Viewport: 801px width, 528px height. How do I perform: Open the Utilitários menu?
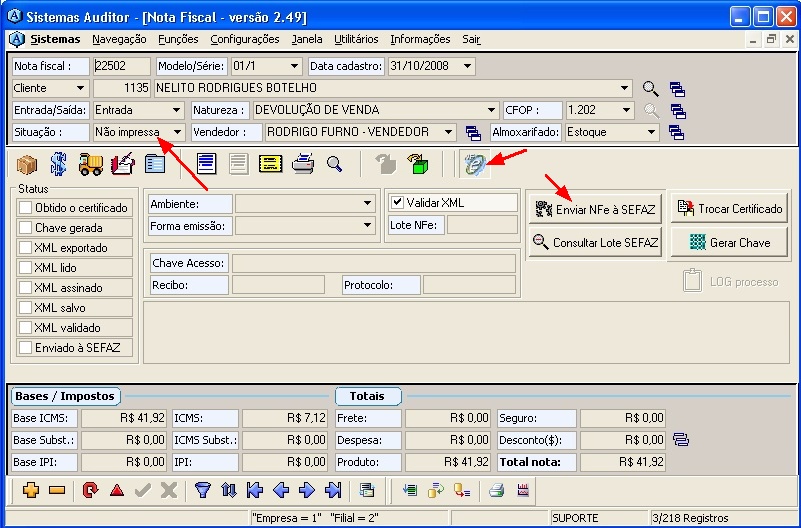tap(356, 39)
